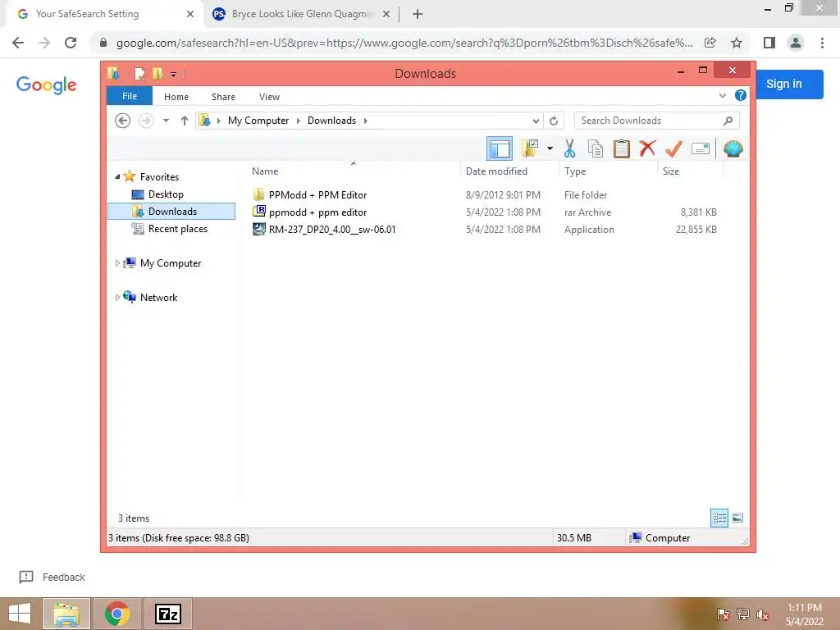The image size is (840, 630).
Task: Click the Chrome address bar URL
Action: pyautogui.click(x=404, y=43)
